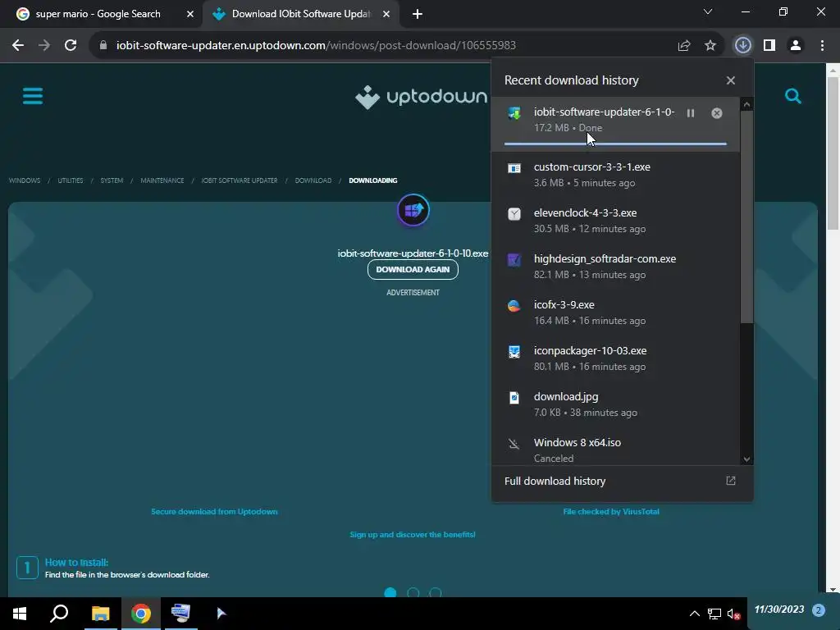Click the site lock icon
The width and height of the screenshot is (840, 630).
tap(103, 46)
